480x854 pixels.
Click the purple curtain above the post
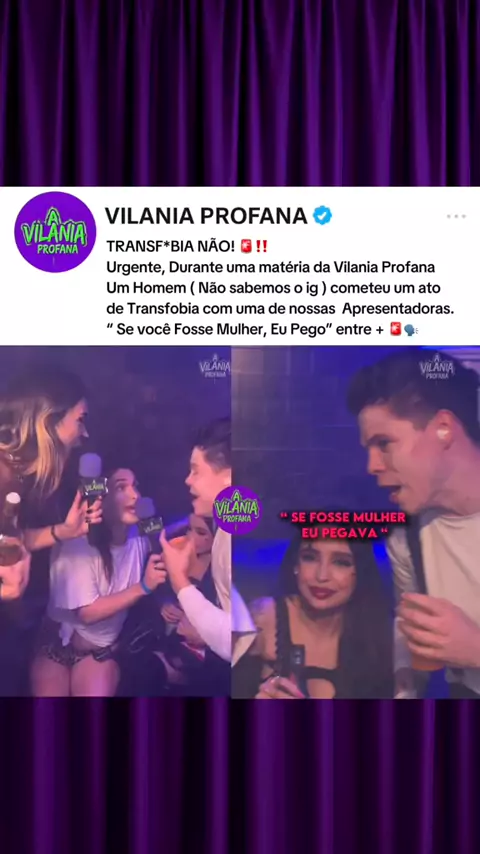240,93
